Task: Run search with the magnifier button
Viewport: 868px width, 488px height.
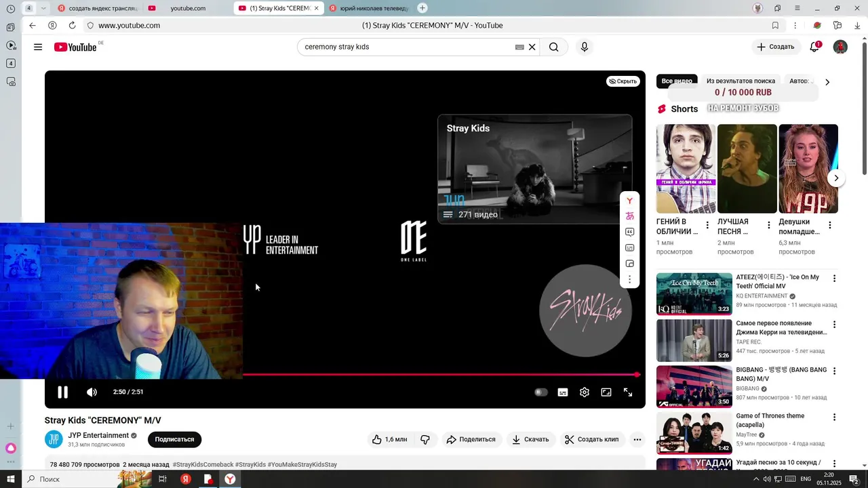Action: [554, 47]
